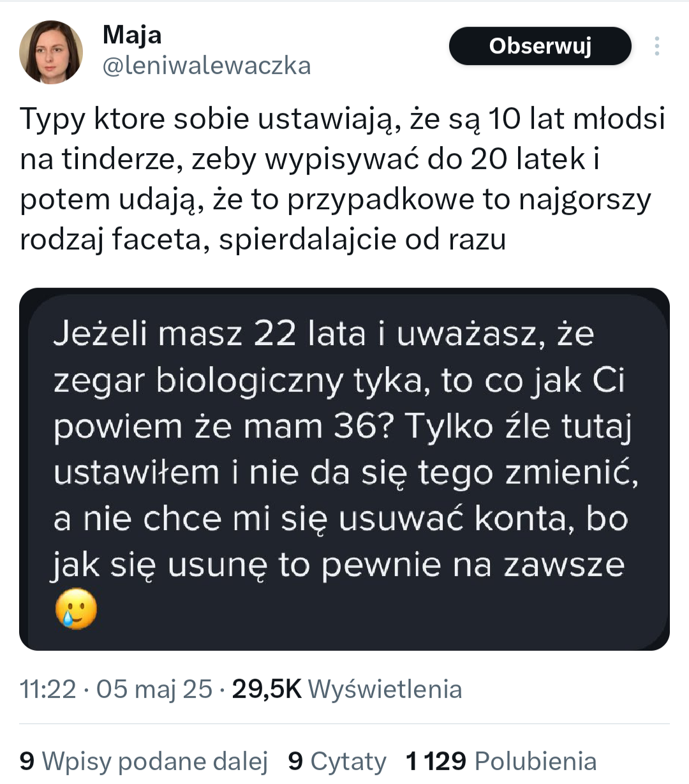
Task: Click the tweet line starting "rodzaj faceta"
Action: click(x=263, y=240)
